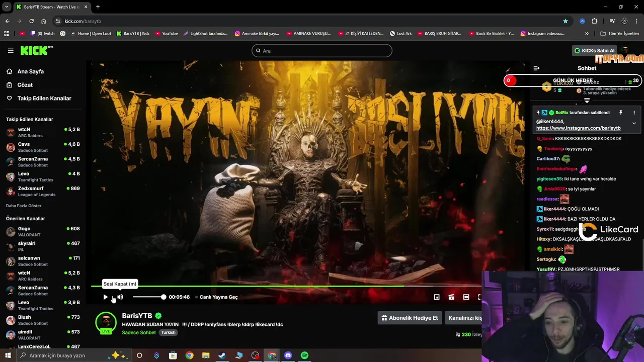Open browser home page
This screenshot has height=362, width=644.
43,21
